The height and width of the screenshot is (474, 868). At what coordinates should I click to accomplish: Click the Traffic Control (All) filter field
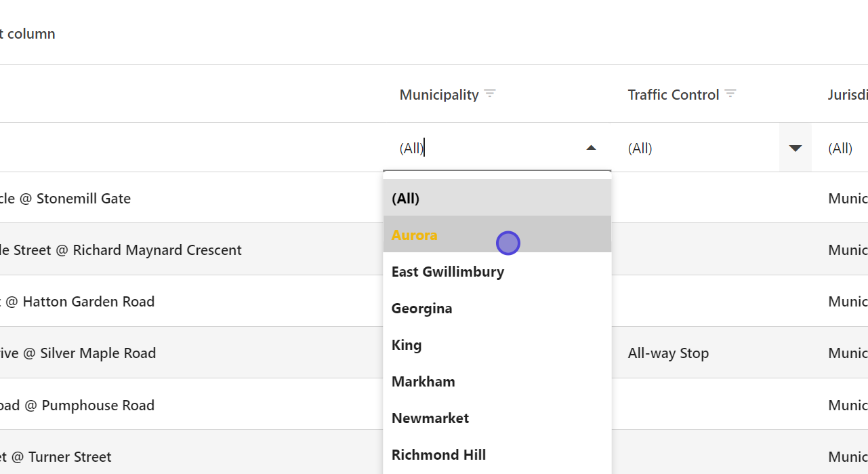pos(698,148)
